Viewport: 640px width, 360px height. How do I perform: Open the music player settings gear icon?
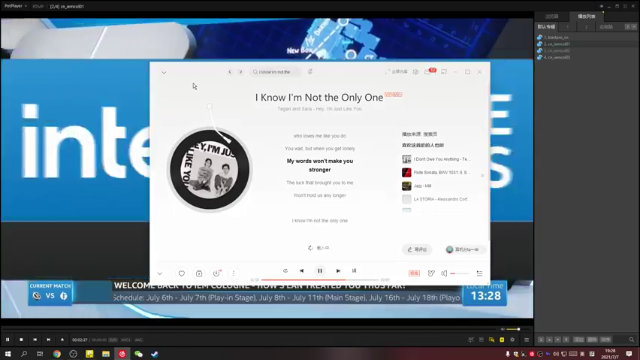coord(416,72)
